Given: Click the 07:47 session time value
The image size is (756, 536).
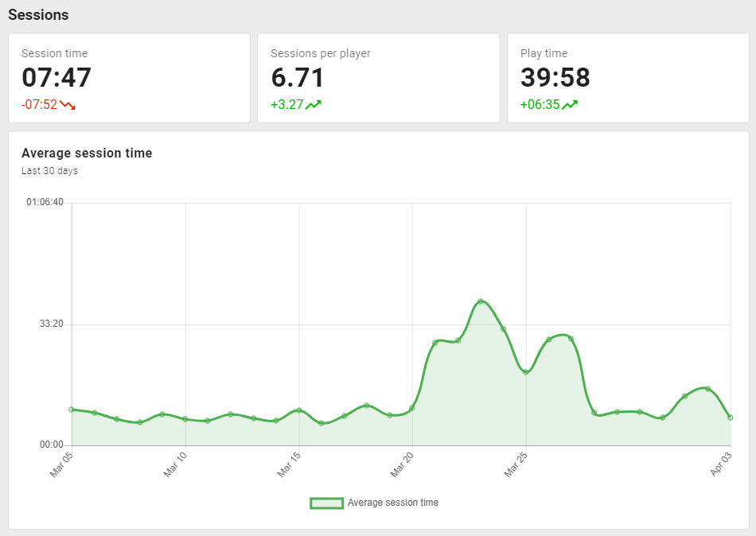Looking at the screenshot, I should tap(57, 78).
